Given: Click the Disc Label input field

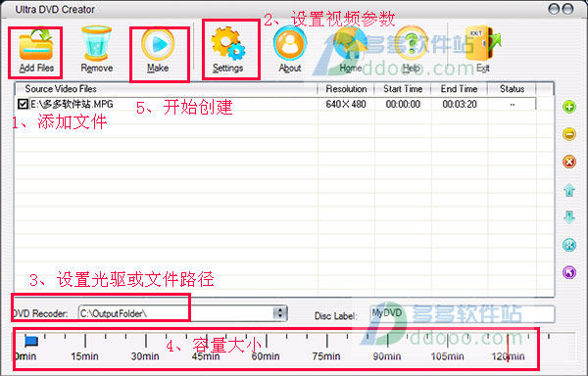Looking at the screenshot, I should [462, 314].
